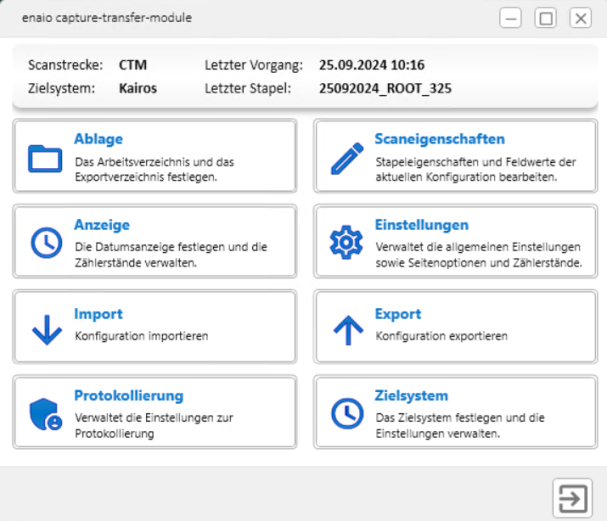Click the Letzter Vorgang date 25.09.2024 10:16
This screenshot has width=607, height=521.
pos(370,65)
